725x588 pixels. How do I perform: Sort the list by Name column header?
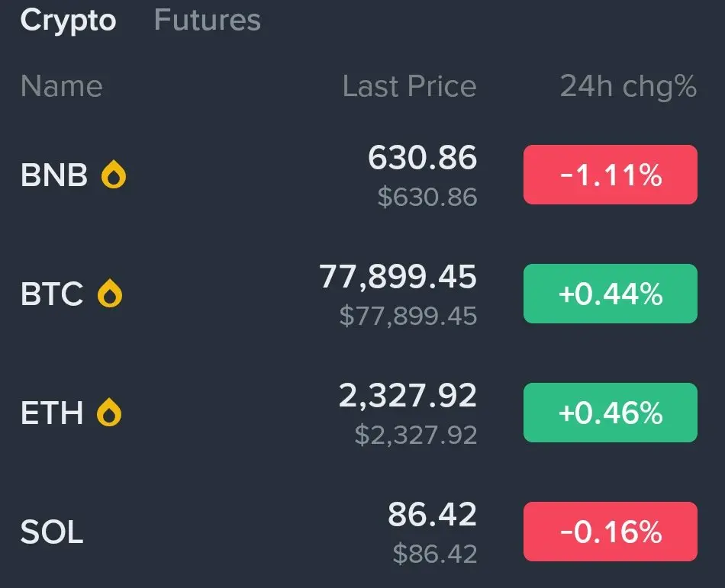[61, 86]
